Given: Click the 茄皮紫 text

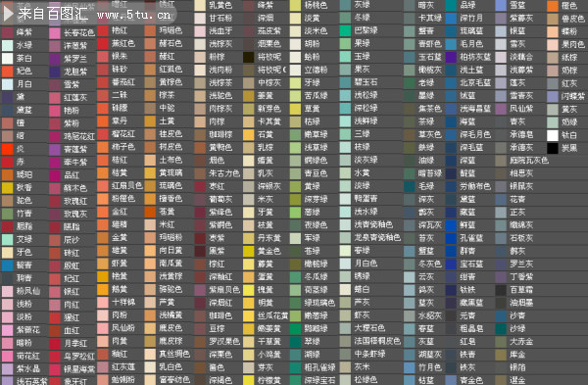Looking at the screenshot, I should [269, 31].
